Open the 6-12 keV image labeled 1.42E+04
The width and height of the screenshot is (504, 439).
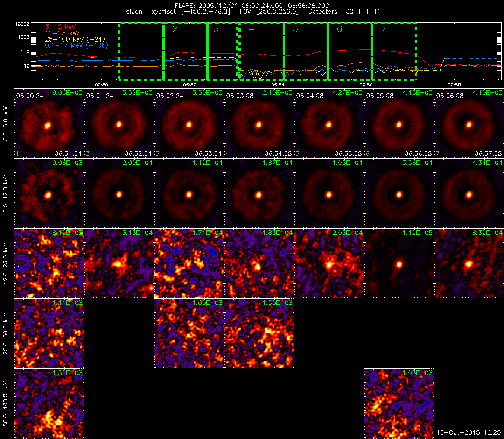click(189, 194)
